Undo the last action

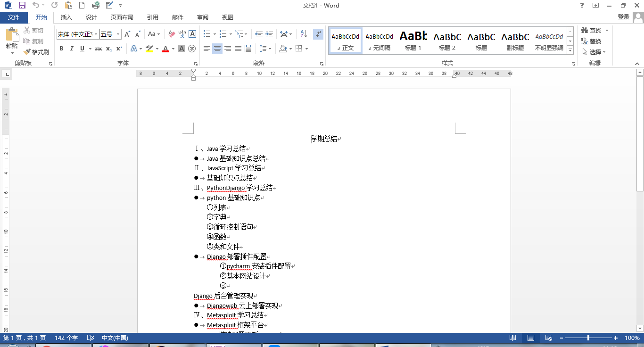point(36,6)
